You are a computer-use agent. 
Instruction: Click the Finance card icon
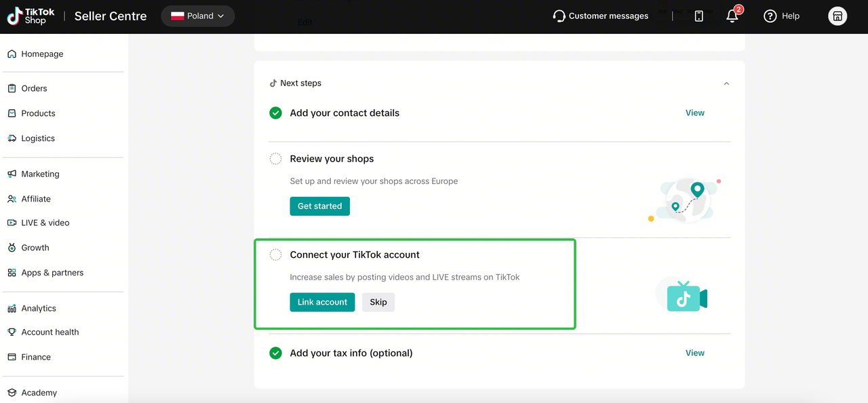click(12, 357)
